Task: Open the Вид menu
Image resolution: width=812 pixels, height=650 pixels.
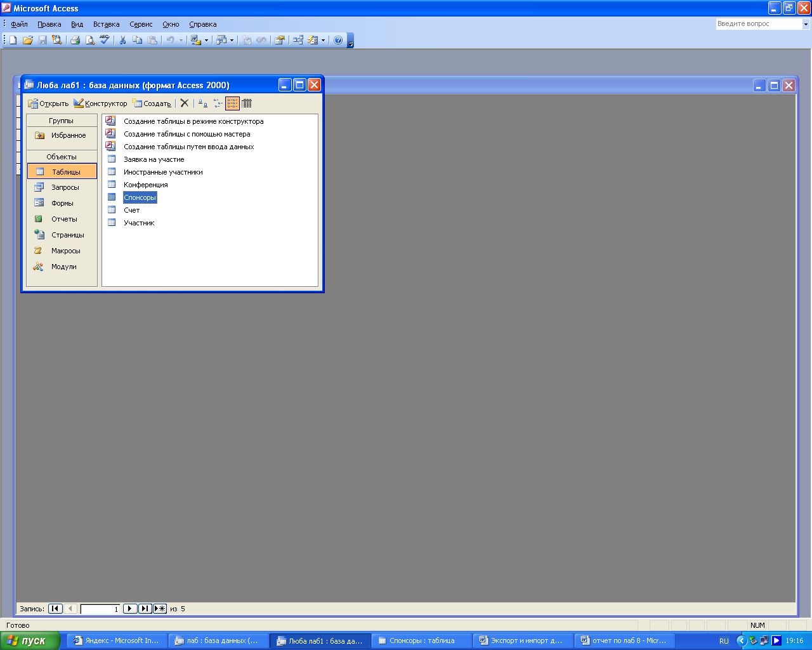Action: coord(77,24)
